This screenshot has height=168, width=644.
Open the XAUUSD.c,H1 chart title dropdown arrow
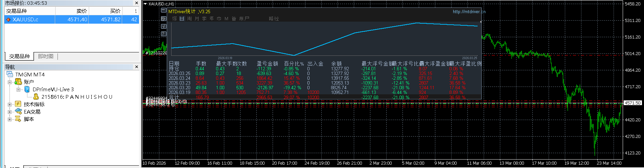tap(145, 4)
